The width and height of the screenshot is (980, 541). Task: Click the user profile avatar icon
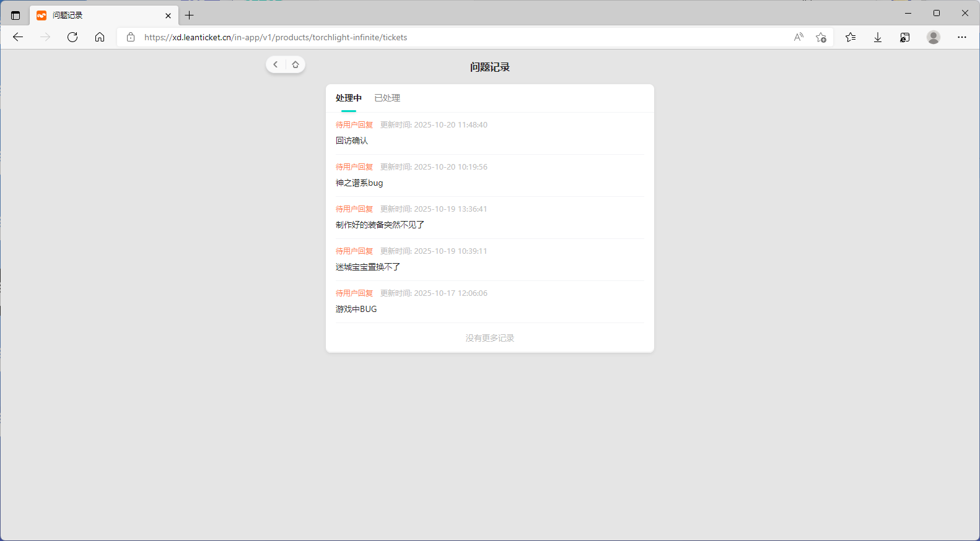click(x=934, y=37)
